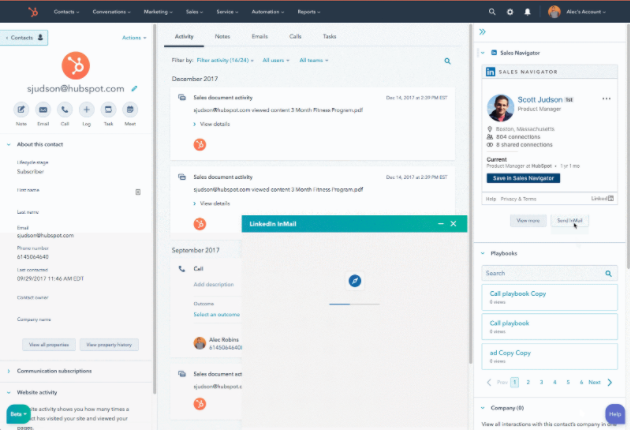Click Scott Judson's profile photo
Viewport: 630px width, 434px height.
500,108
